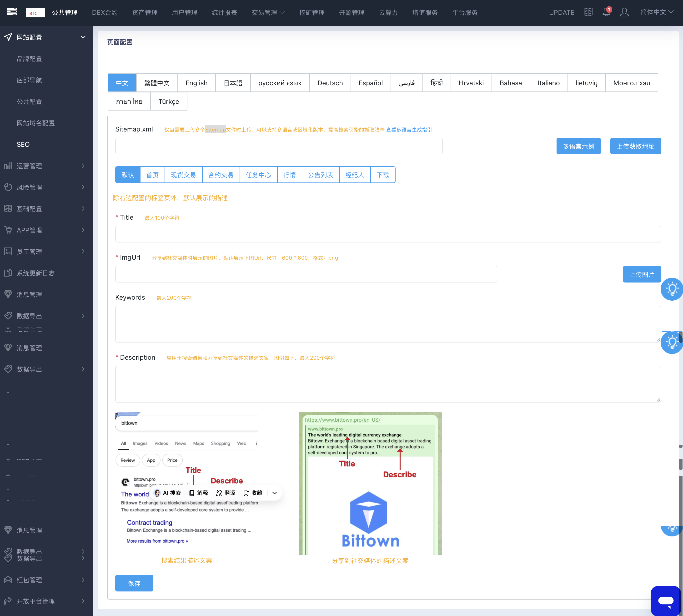
Task: Focus the ImgUrl input field
Action: 306,274
